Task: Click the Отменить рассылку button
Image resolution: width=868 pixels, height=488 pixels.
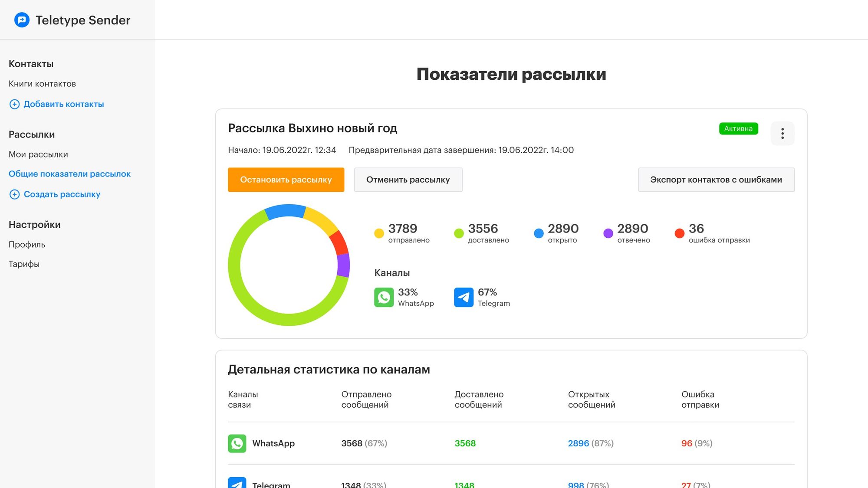Action: [x=408, y=180]
